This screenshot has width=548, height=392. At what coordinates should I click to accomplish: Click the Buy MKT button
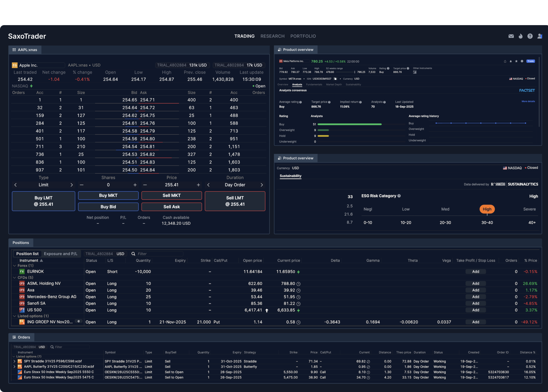point(108,195)
